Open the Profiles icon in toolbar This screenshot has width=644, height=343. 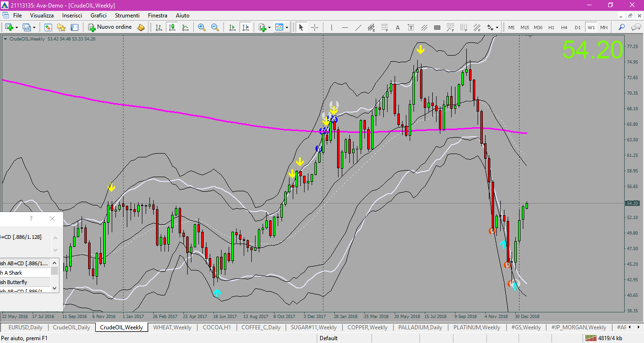[x=26, y=27]
